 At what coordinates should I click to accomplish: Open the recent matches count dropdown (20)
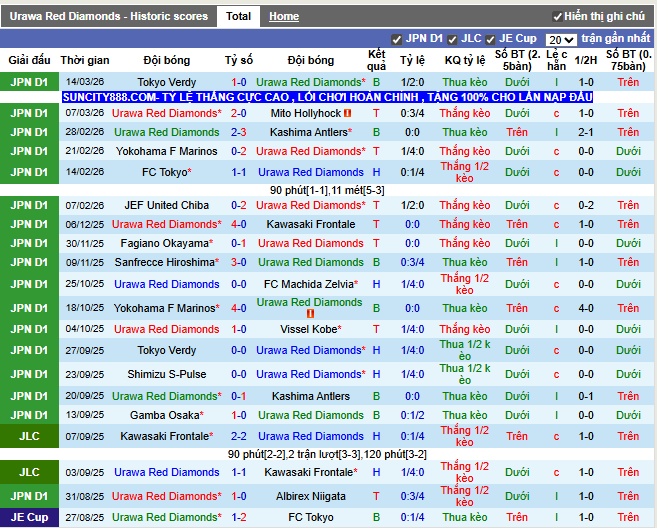tap(561, 40)
